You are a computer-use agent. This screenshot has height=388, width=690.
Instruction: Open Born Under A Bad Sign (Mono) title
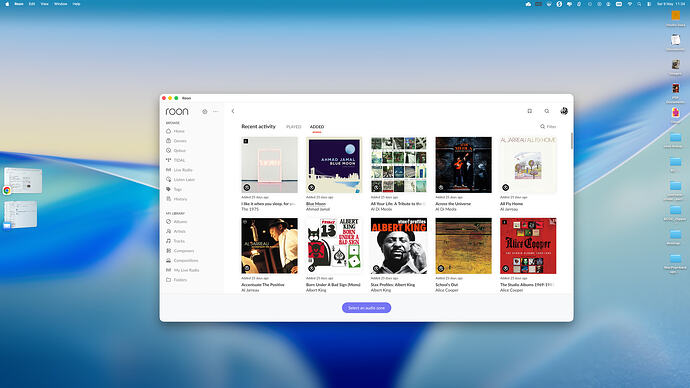pyautogui.click(x=333, y=285)
